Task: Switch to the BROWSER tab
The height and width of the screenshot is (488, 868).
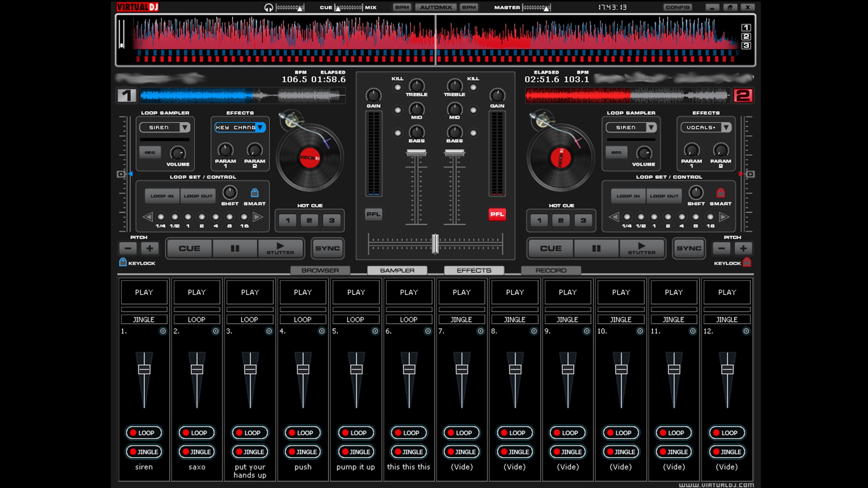Action: pos(321,270)
